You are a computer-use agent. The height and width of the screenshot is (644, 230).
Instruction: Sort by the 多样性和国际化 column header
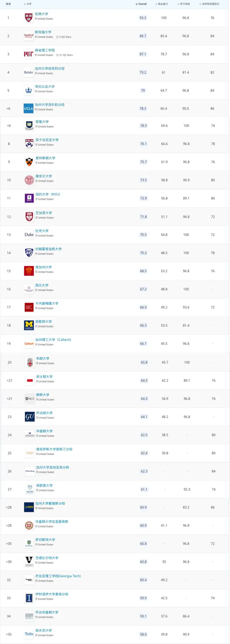pos(209,4)
